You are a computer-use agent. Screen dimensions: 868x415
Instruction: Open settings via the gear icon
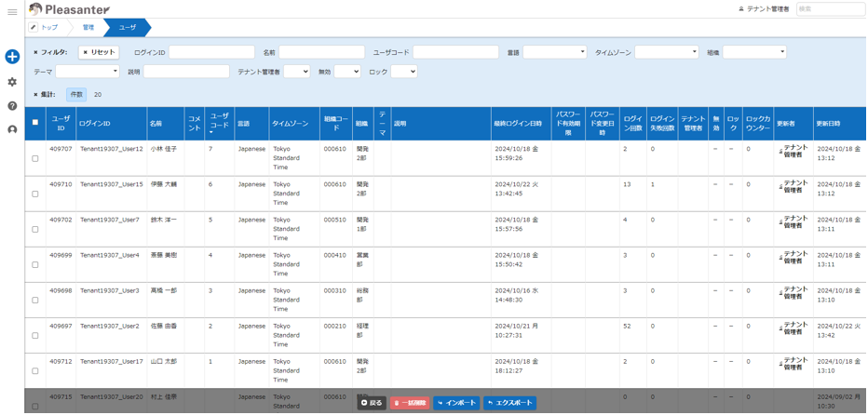pos(12,82)
